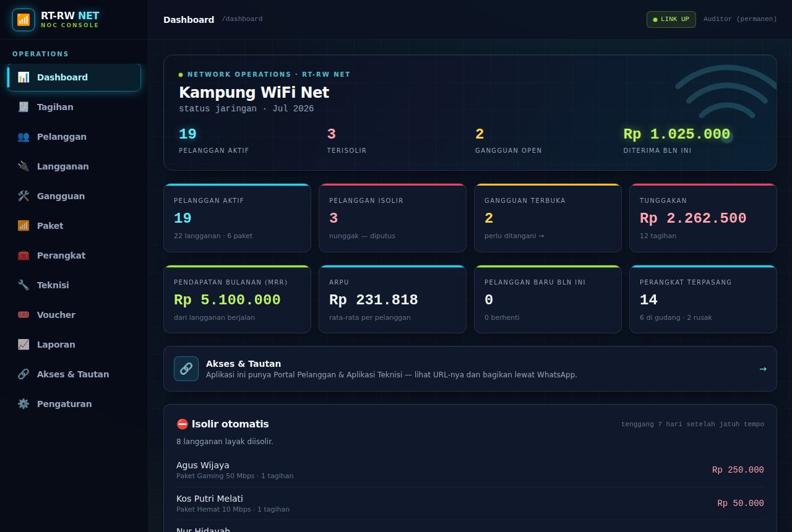Click the Paket signal bars icon
The image size is (792, 532).
[x=24, y=226]
